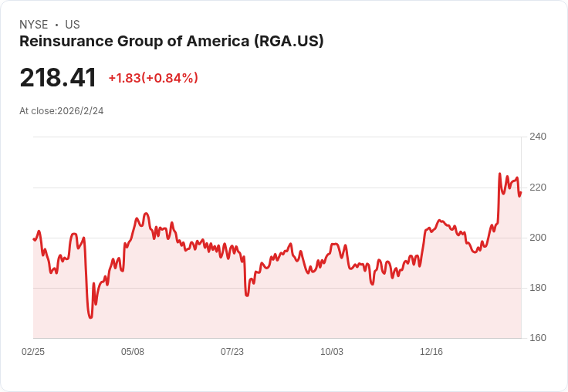Click the chart line's final endpoint
568x392 pixels.
(x=521, y=193)
